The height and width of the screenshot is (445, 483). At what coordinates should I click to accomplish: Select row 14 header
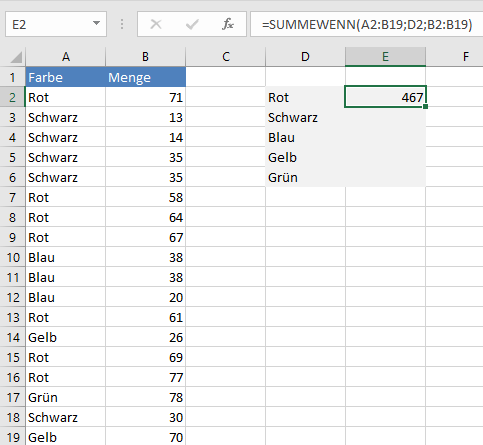[13, 337]
